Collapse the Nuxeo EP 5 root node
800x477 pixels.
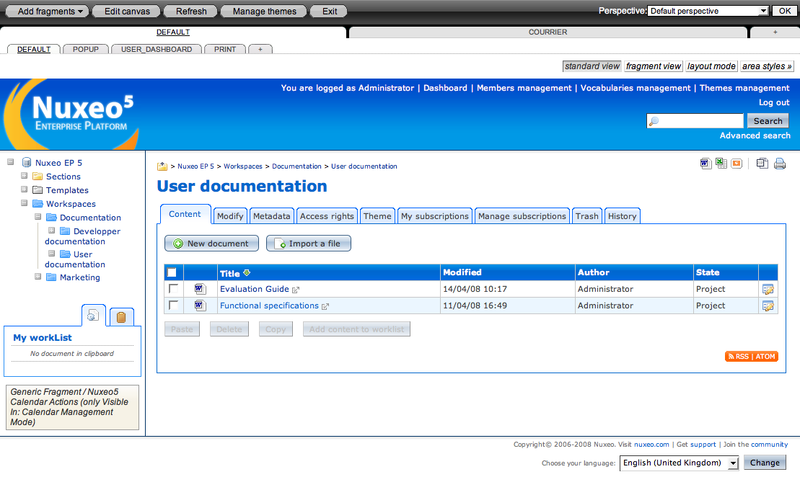pos(10,162)
